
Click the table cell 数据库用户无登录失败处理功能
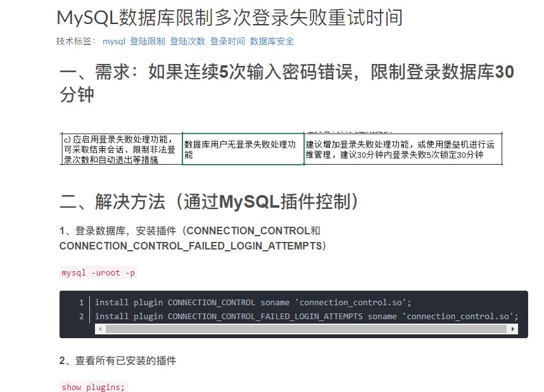pos(243,149)
